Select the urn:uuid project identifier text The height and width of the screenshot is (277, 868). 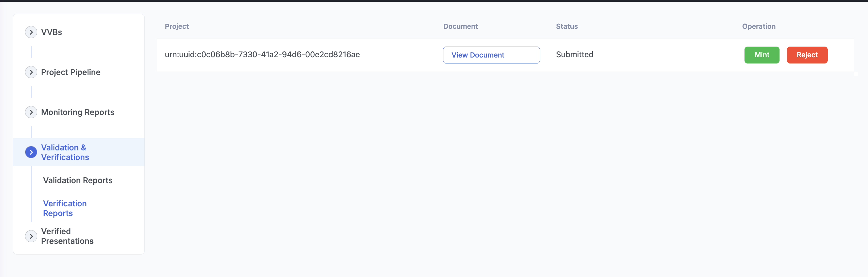(x=262, y=55)
